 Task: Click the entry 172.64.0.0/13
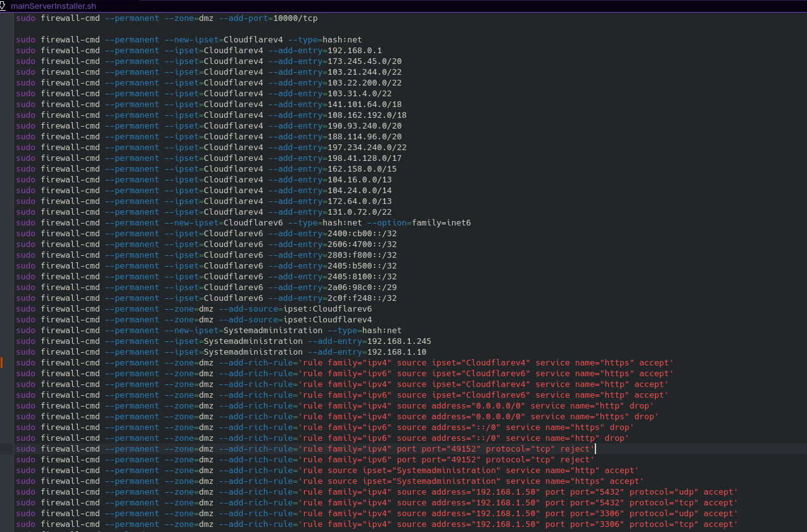pos(360,201)
